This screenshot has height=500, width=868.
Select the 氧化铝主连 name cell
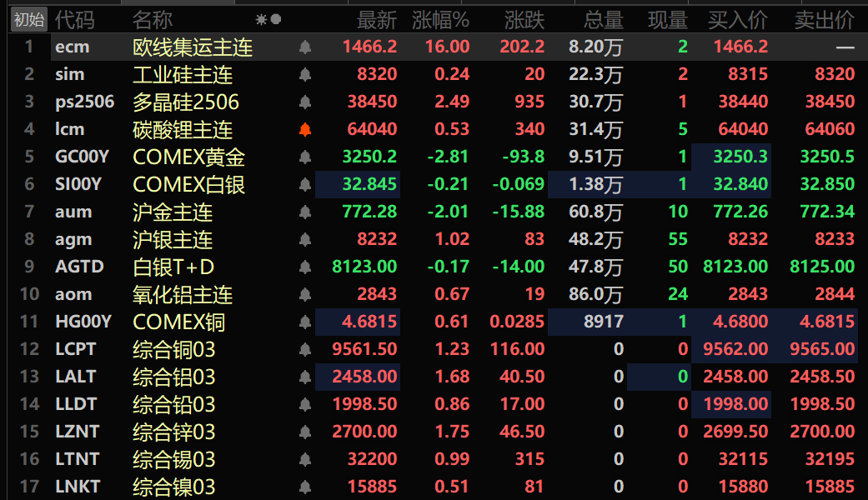click(183, 294)
